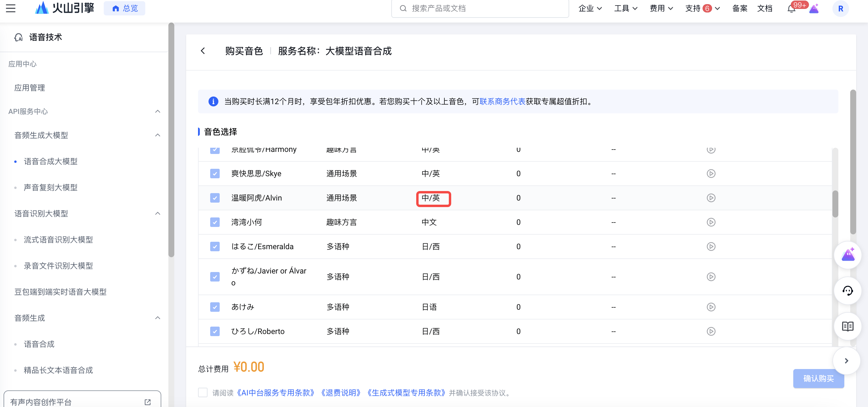Open 《退费说明》 link
Viewport: 868px width, 407px height.
pyautogui.click(x=341, y=393)
